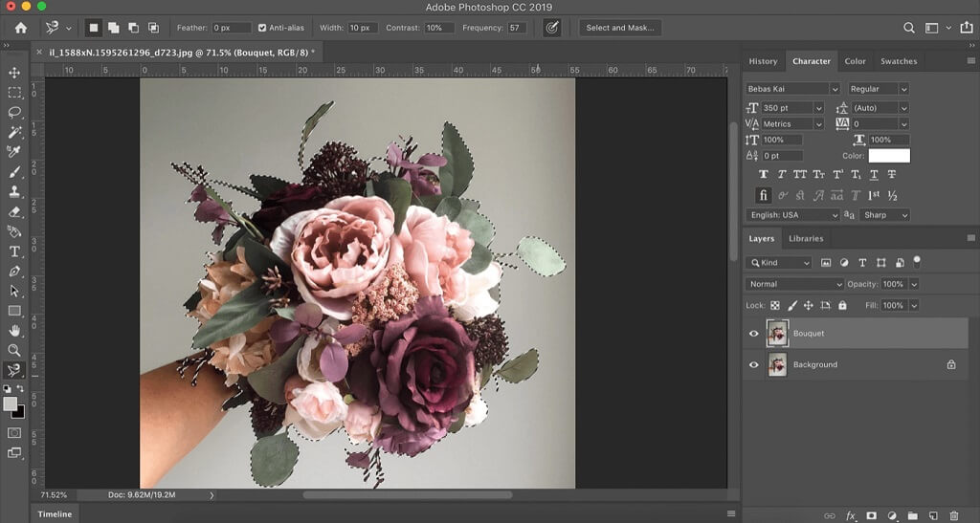
Task: Select the Clone Stamp tool
Action: point(14,191)
